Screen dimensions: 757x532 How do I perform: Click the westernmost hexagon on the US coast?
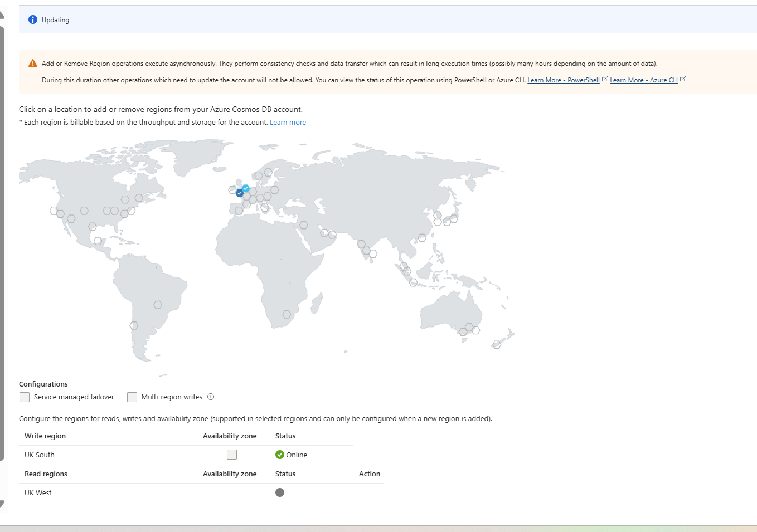pos(54,211)
